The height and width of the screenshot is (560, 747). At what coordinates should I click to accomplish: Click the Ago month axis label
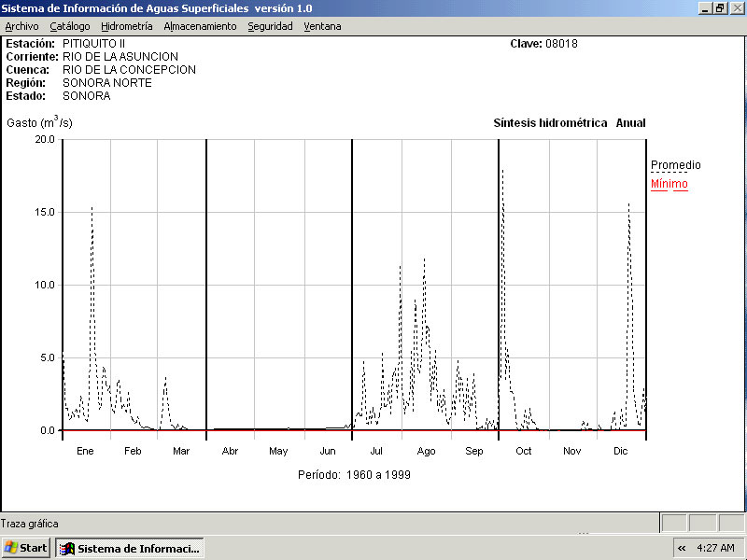(426, 451)
